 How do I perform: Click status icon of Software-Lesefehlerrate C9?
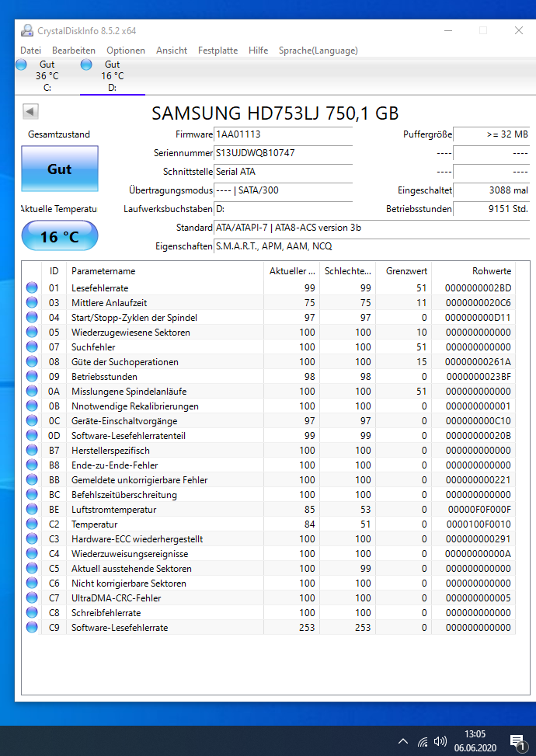click(32, 627)
